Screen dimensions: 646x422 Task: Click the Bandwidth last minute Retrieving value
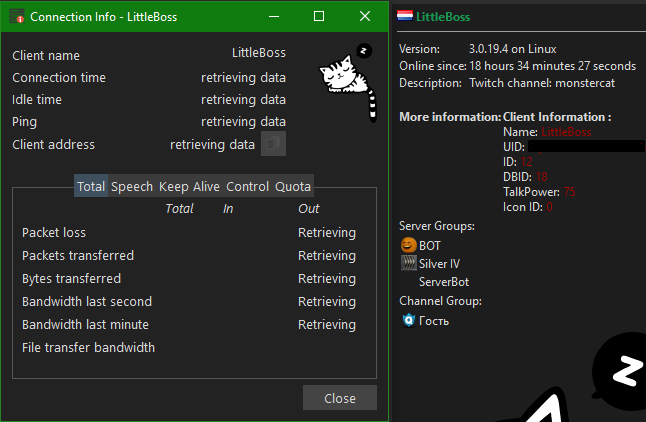click(x=327, y=325)
